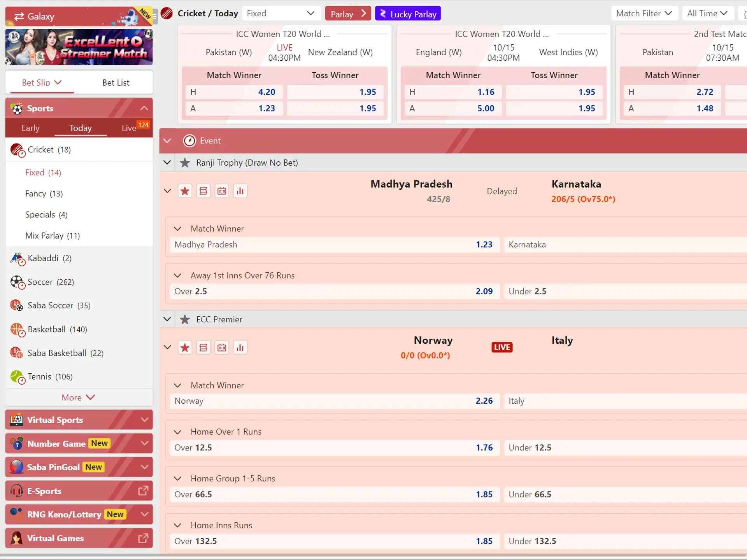Collapse Away 1st Inns Over 76 Runs market
The height and width of the screenshot is (560, 747).
pyautogui.click(x=178, y=276)
